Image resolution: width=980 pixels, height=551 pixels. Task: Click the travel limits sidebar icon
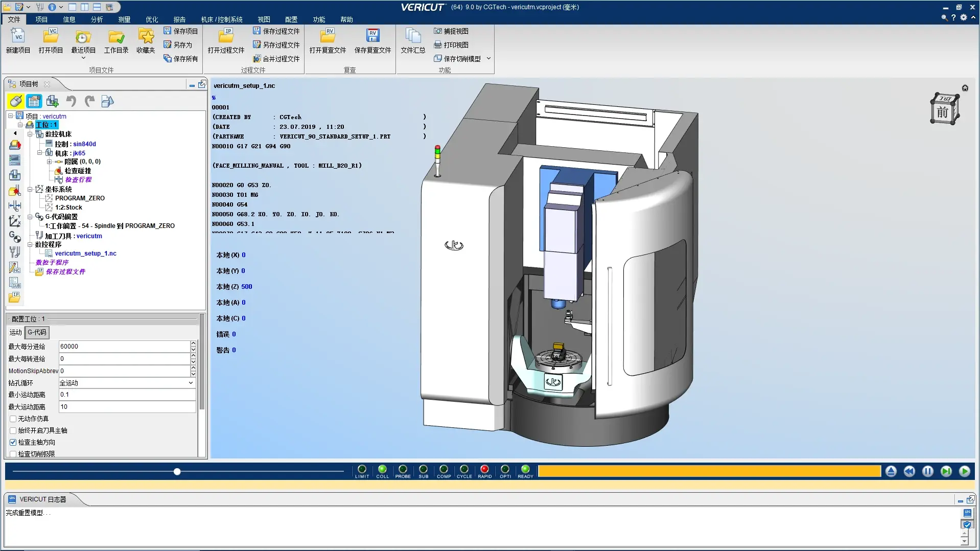(15, 206)
